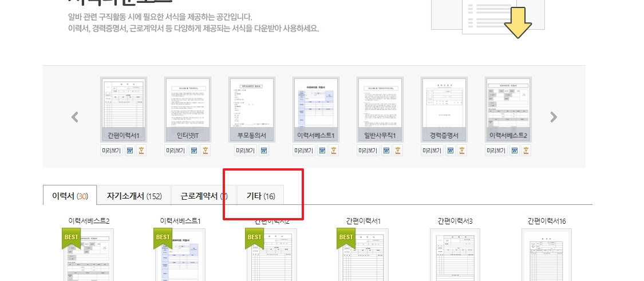Screen dimensions: 644x281
Task: Click 미리보기 under 인터넷IT
Action: tap(176, 151)
